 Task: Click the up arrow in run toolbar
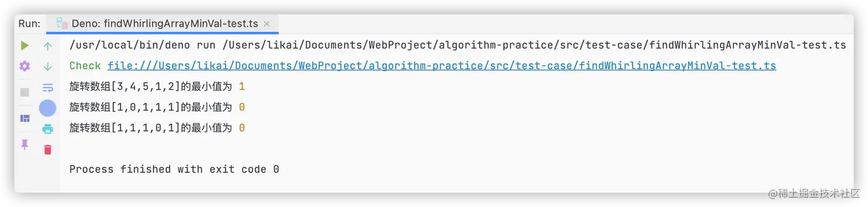[48, 45]
